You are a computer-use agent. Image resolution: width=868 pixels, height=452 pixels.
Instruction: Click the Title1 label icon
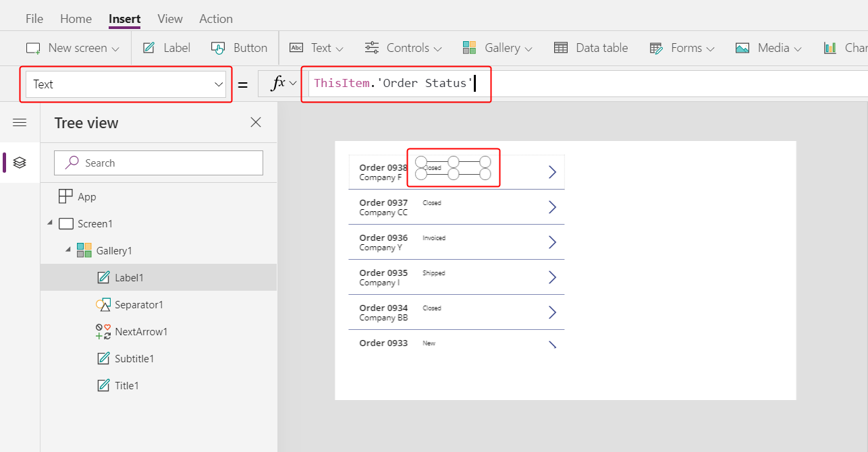click(103, 385)
